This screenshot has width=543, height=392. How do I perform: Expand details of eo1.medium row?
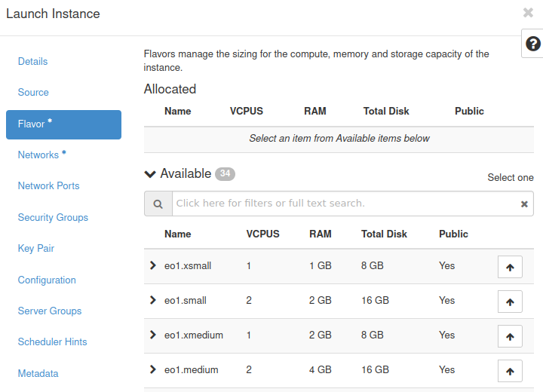point(153,369)
